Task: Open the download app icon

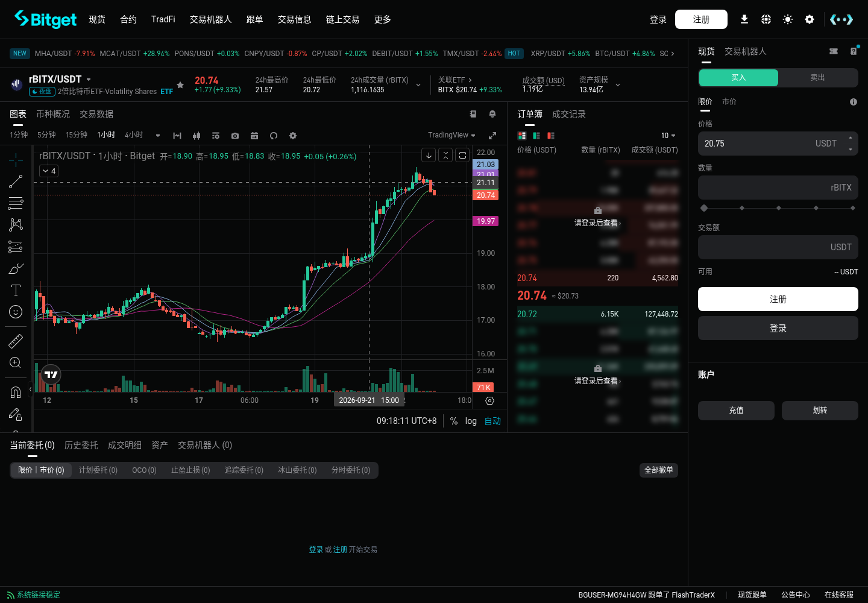Action: 744,19
